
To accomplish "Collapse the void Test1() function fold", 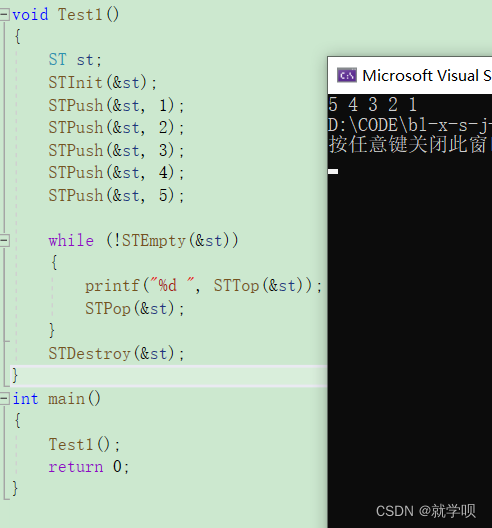I will click(x=4, y=14).
